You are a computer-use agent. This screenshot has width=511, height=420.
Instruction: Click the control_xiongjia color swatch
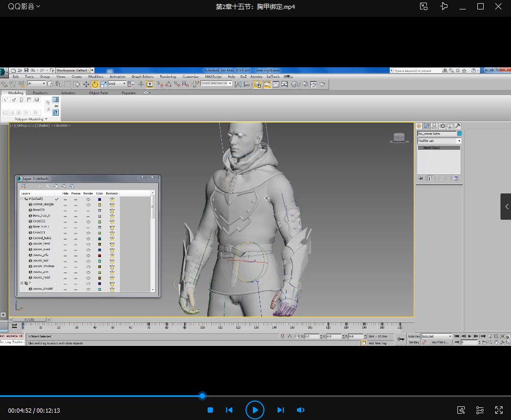(99, 204)
